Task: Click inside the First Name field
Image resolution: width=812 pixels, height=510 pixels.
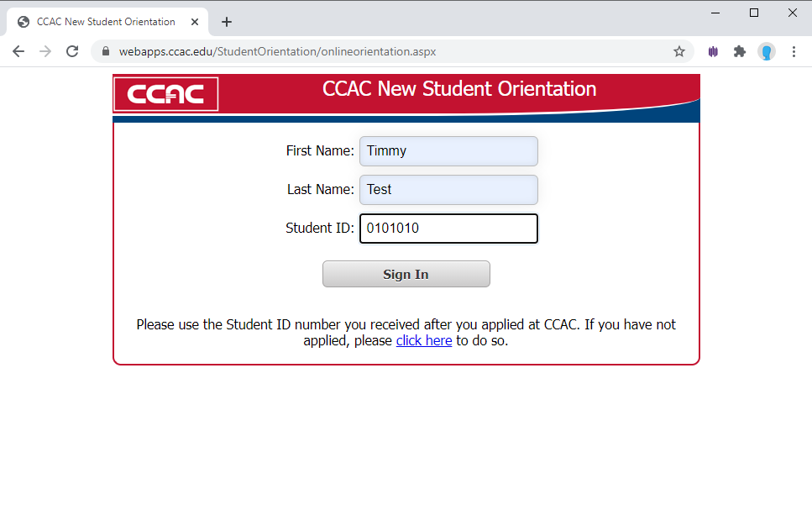Action: pyautogui.click(x=448, y=150)
